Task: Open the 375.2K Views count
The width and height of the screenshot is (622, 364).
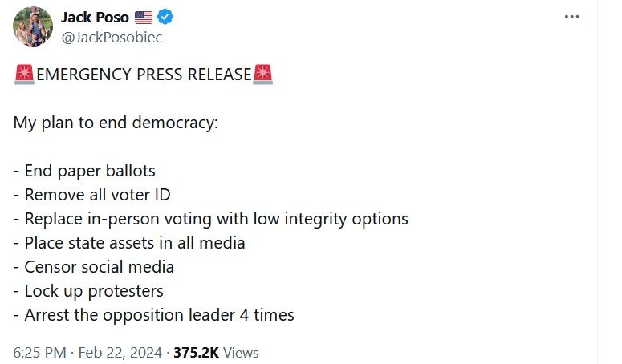Action: click(x=215, y=352)
